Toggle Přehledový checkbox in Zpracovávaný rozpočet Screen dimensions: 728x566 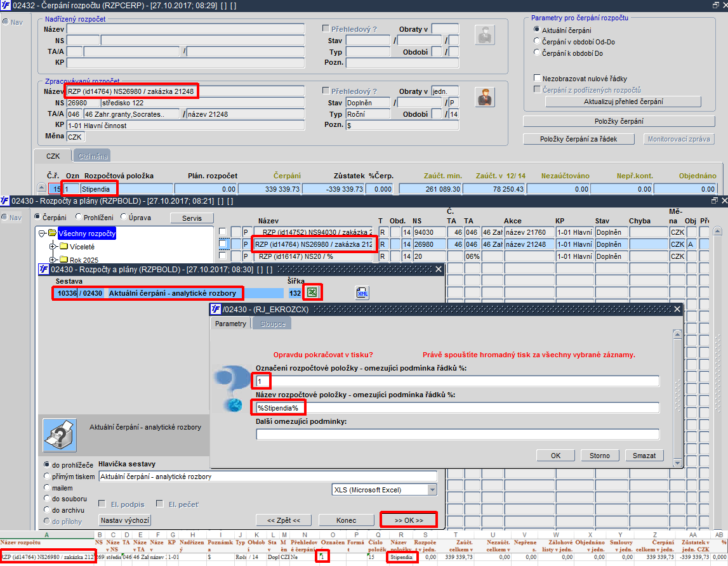click(326, 91)
